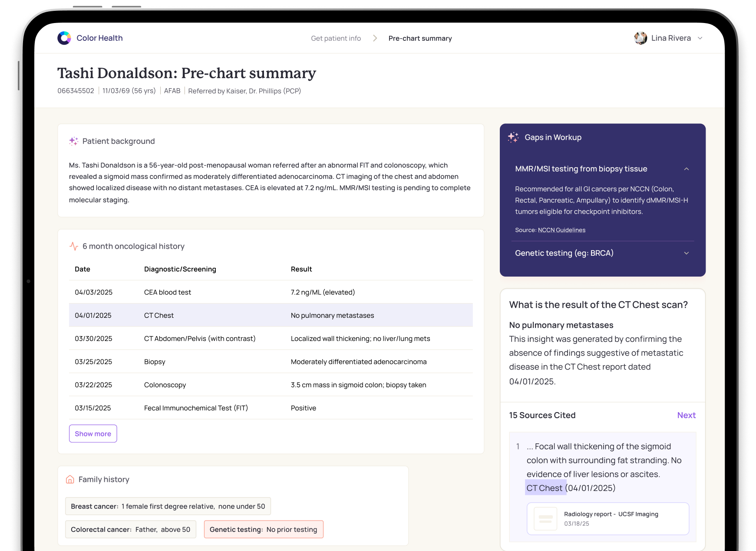The width and height of the screenshot is (756, 551).
Task: Click the document icon in Radiology report card
Action: (545, 518)
